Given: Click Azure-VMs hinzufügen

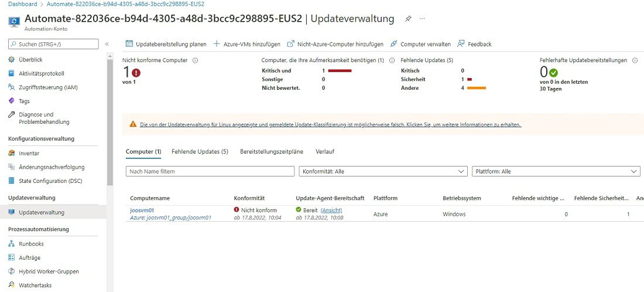Looking at the screenshot, I should [x=246, y=44].
